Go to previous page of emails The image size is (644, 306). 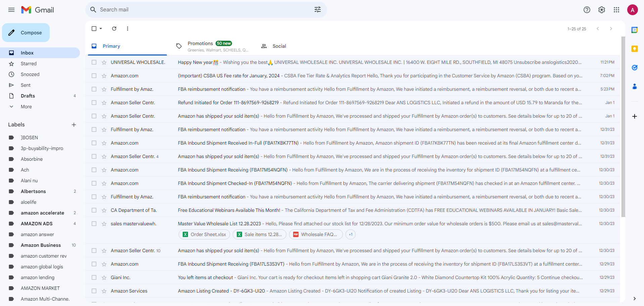[x=598, y=29]
